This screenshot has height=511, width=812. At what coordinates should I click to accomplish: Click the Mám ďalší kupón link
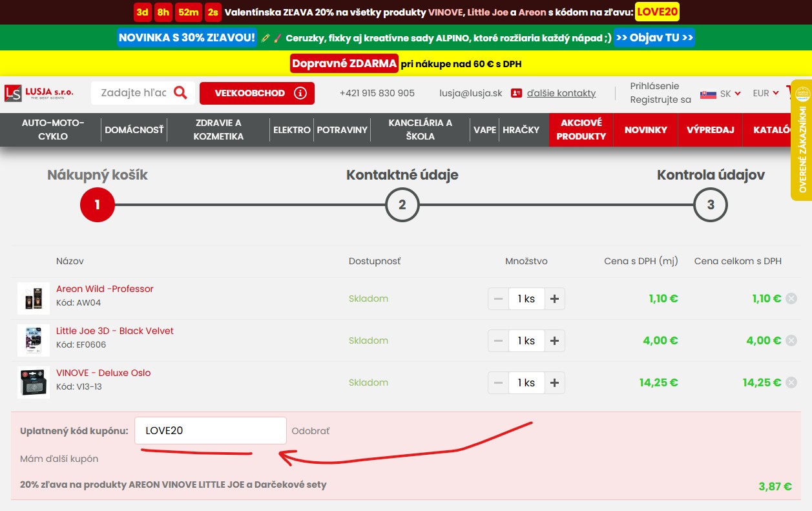(x=59, y=459)
